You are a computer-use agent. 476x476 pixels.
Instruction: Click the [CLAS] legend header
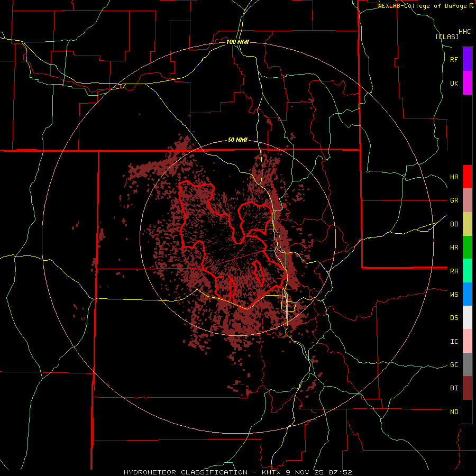[447, 36]
